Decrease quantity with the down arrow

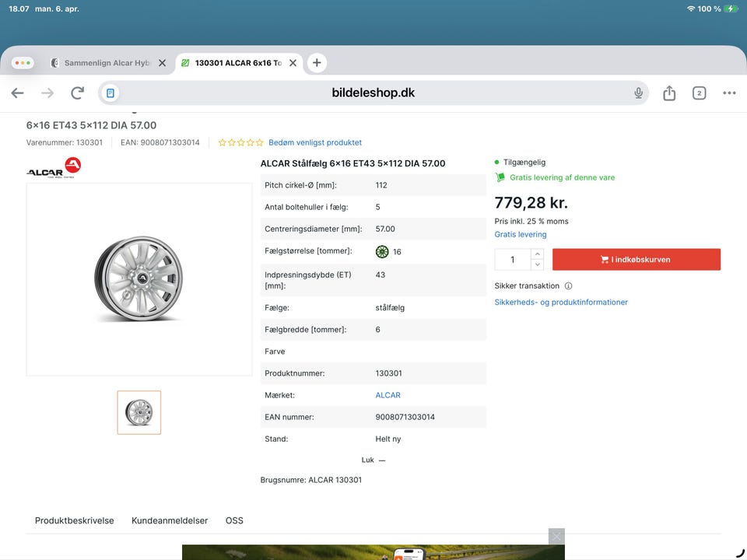pyautogui.click(x=537, y=265)
